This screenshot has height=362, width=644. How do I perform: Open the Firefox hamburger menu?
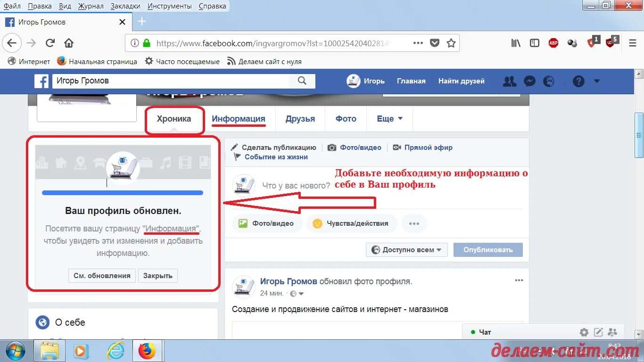point(633,43)
